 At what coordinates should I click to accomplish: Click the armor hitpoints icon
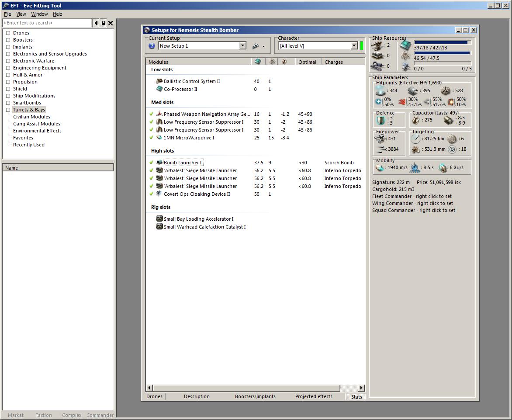coord(413,90)
